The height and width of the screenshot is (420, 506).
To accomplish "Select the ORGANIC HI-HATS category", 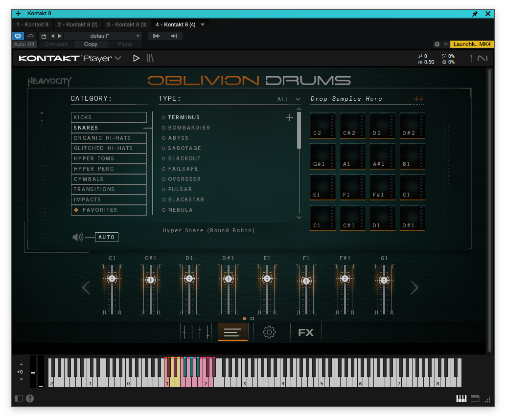I will click(x=109, y=138).
